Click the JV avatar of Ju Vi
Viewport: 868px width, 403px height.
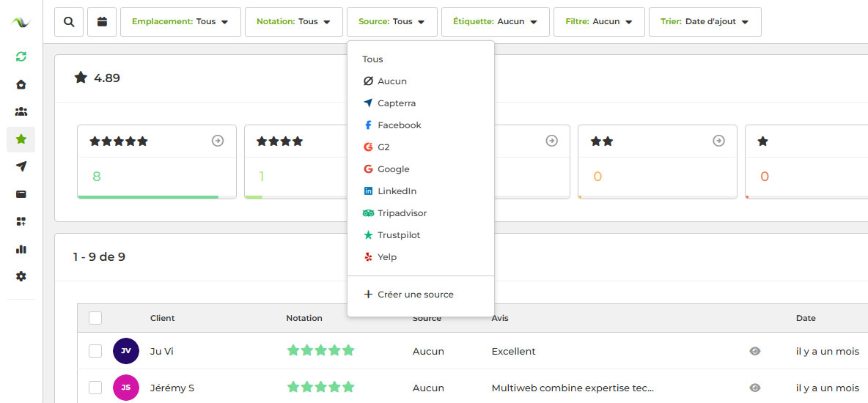tap(126, 351)
